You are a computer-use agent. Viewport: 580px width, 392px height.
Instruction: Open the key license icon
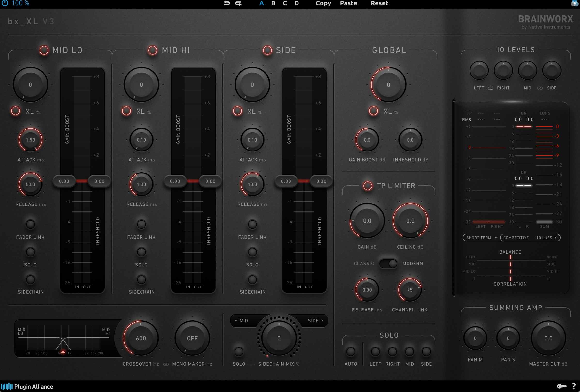562,386
